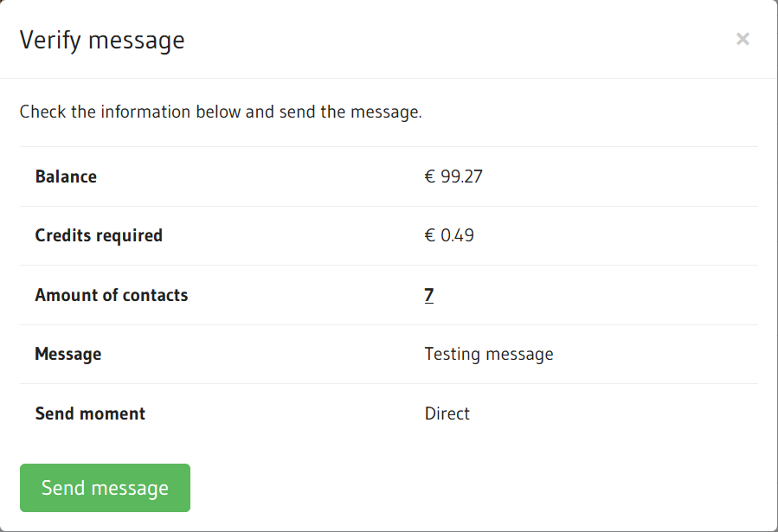Select the Send moment label
This screenshot has height=532, width=778.
click(90, 413)
